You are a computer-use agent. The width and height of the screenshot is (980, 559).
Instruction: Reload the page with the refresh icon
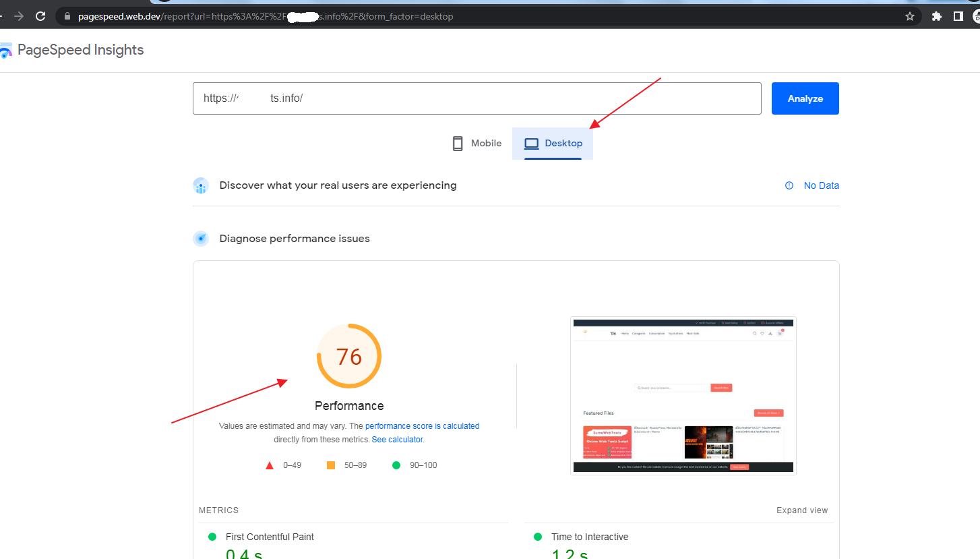point(40,16)
